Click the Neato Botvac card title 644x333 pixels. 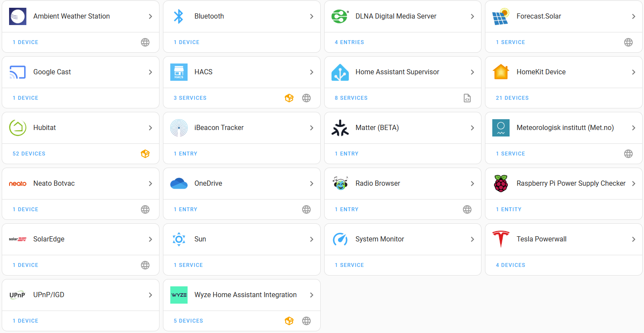[54, 184]
